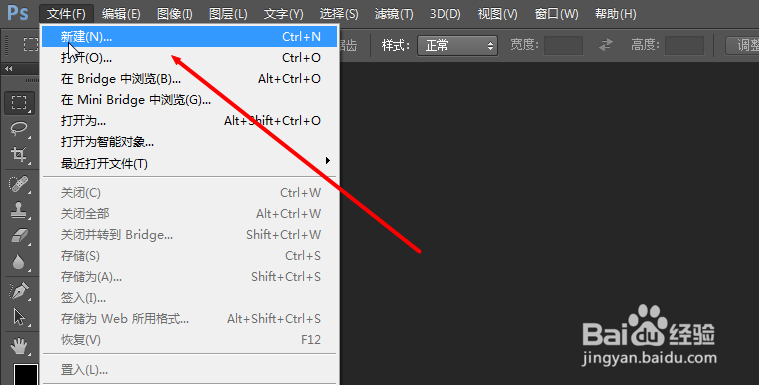Choose 打开(O)... menu item
This screenshot has width=759, height=385.
(189, 58)
